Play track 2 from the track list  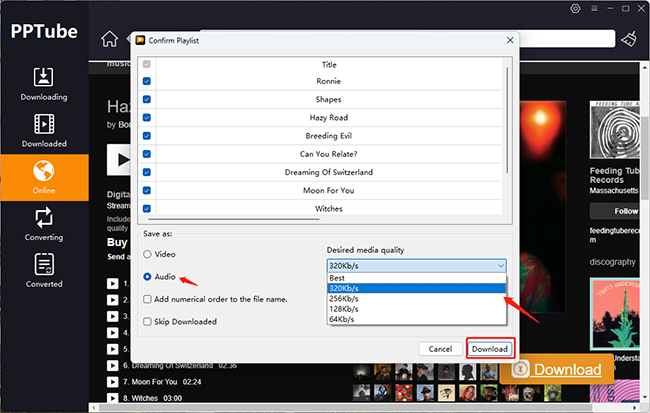pyautogui.click(x=112, y=300)
